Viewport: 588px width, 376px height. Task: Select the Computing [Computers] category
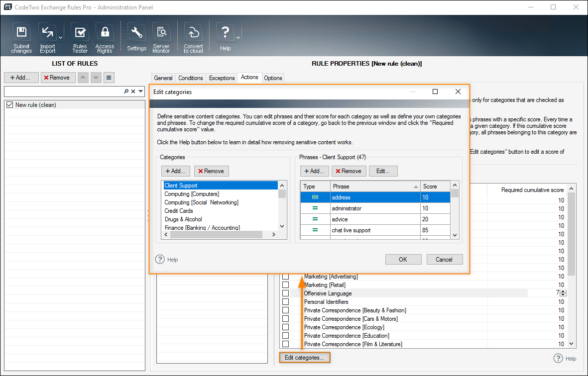(221, 194)
